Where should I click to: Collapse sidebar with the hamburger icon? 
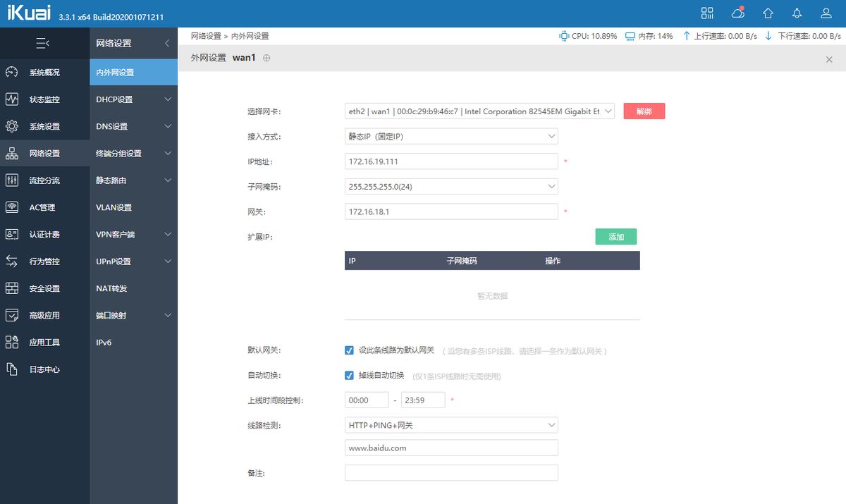click(43, 43)
